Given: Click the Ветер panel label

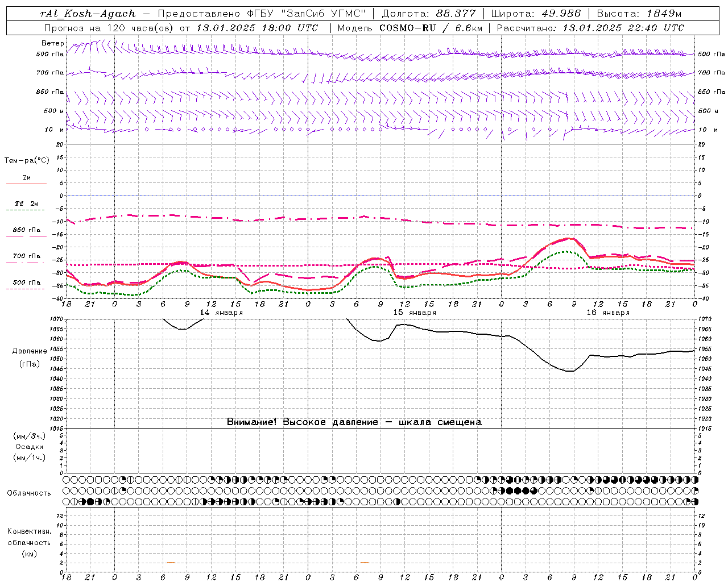Looking at the screenshot, I should pos(53,43).
